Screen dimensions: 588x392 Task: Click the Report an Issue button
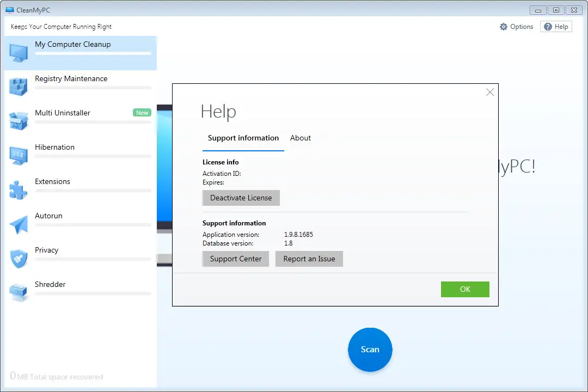[x=309, y=259]
